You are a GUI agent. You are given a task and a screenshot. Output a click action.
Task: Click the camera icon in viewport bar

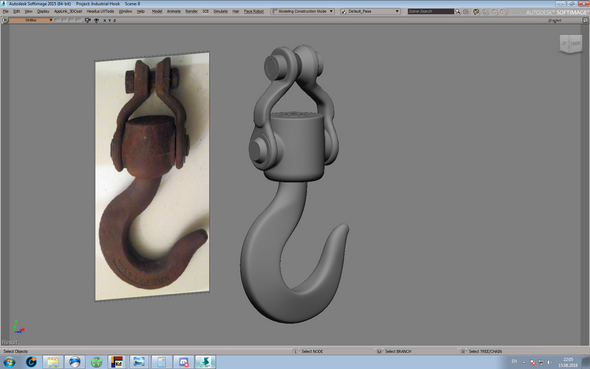click(88, 20)
